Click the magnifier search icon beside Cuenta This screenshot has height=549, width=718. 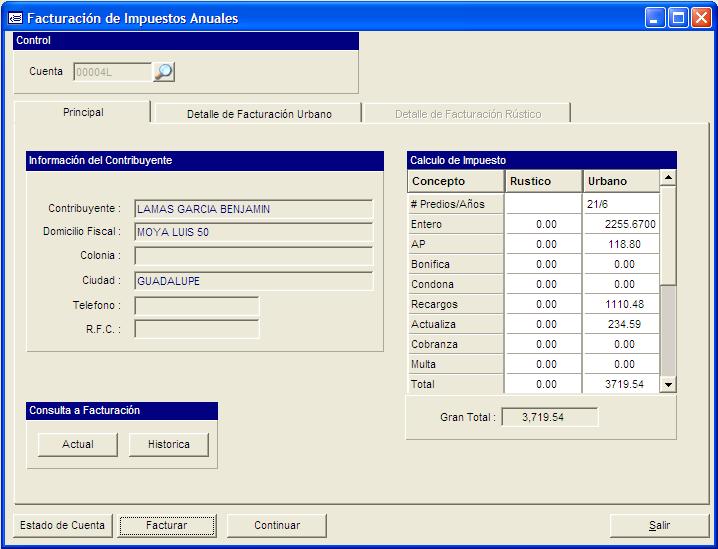click(163, 72)
